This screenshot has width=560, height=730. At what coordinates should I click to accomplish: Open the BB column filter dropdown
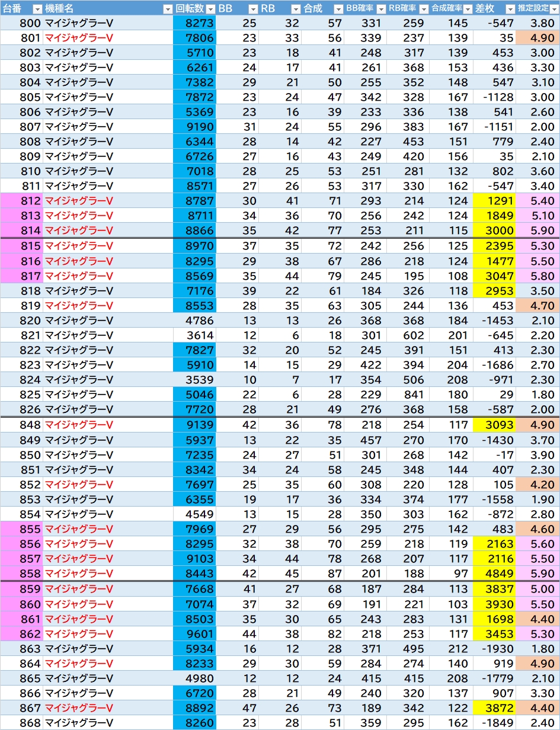click(x=253, y=8)
